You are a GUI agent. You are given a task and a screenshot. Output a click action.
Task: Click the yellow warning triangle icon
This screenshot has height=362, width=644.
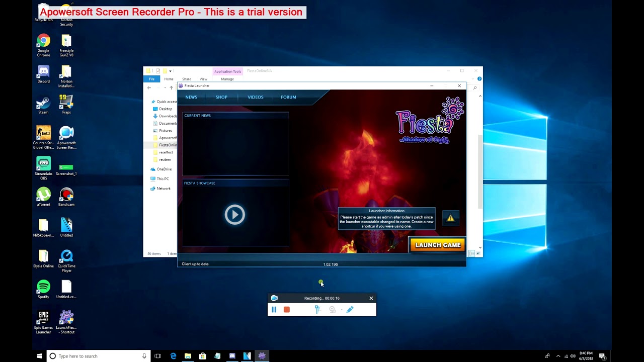pyautogui.click(x=450, y=218)
